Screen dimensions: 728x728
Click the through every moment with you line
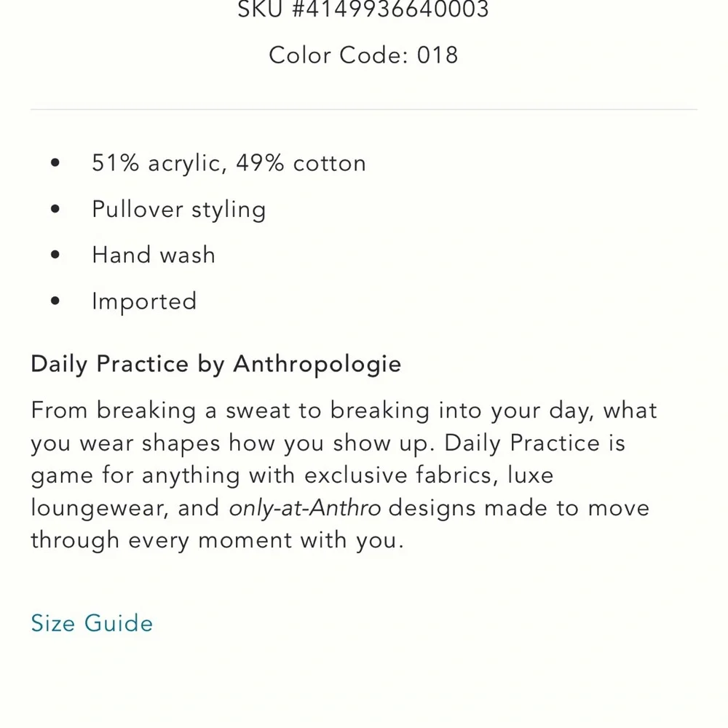(217, 540)
